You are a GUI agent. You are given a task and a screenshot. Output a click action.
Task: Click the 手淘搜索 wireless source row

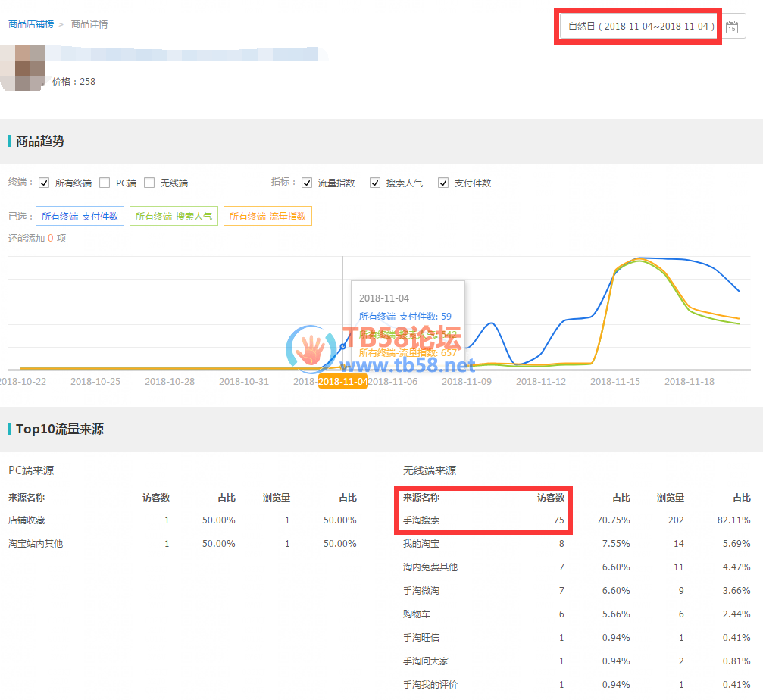(577, 520)
